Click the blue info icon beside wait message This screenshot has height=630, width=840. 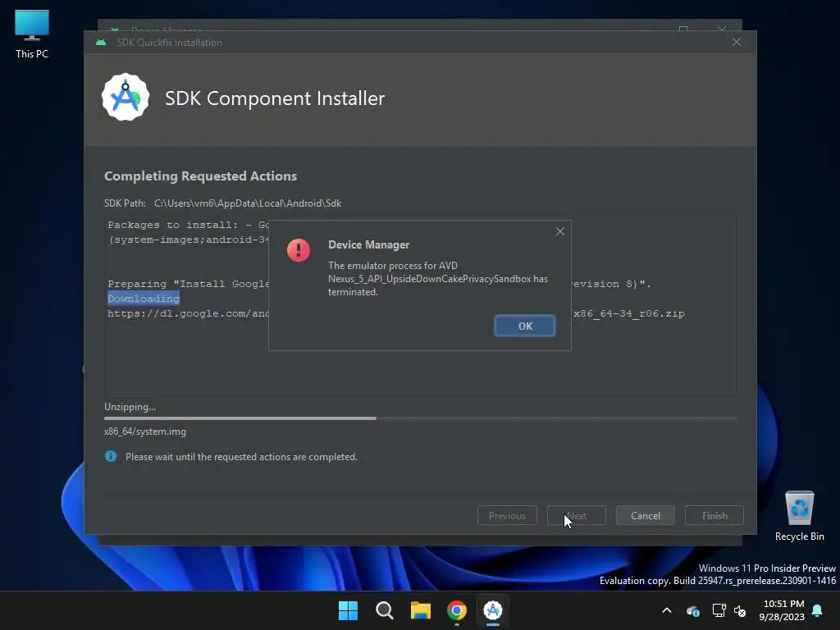pyautogui.click(x=111, y=456)
